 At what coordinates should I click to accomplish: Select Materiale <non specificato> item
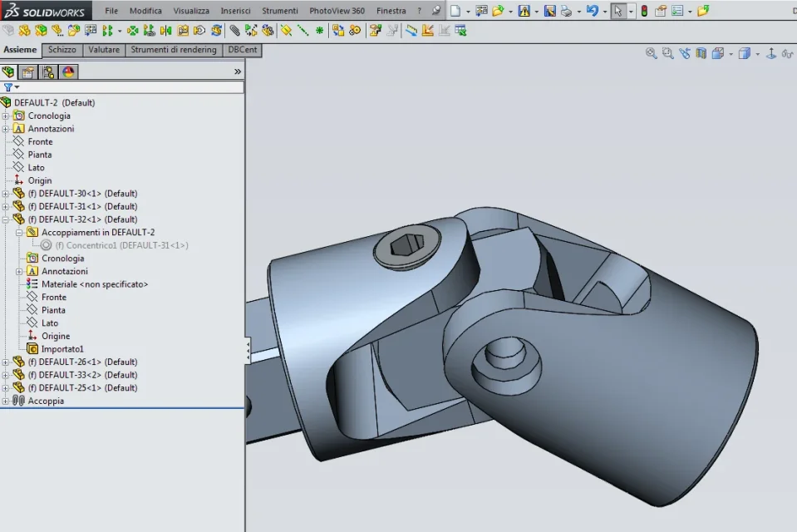pos(95,284)
